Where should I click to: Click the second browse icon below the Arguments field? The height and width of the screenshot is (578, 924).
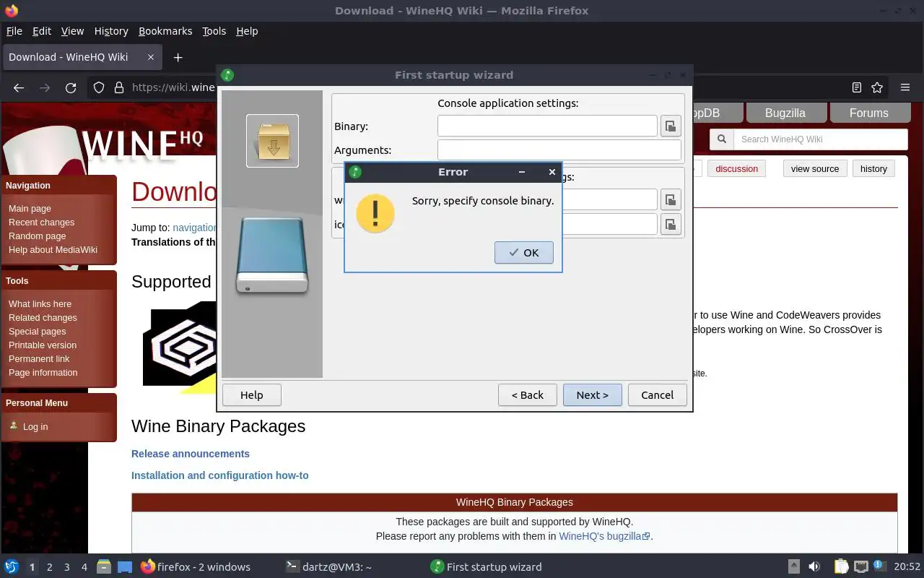[671, 200]
